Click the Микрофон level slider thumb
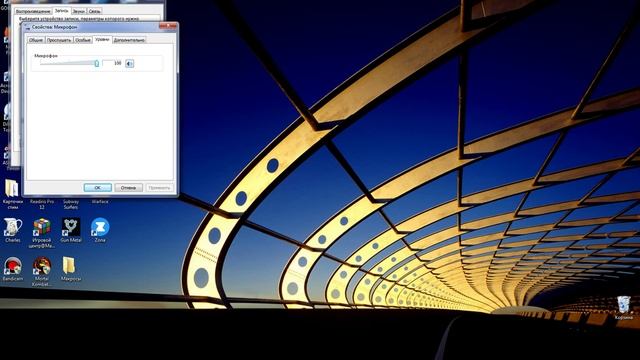This screenshot has height=360, width=640. coord(97,63)
